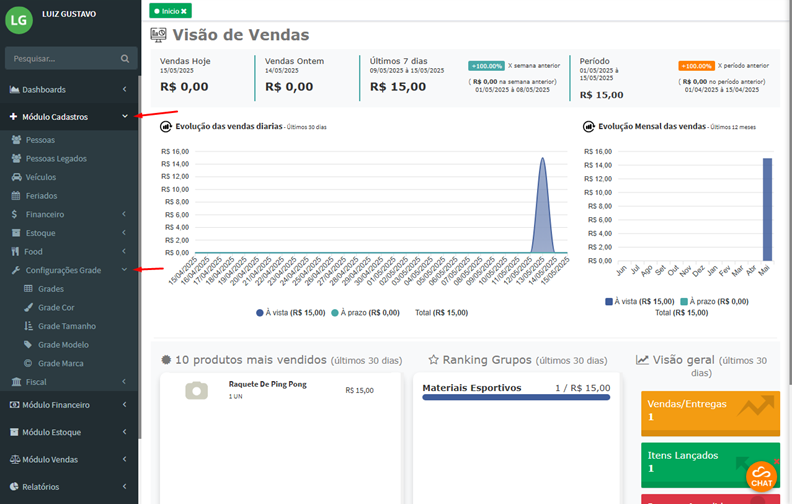Toggle the À prazo legend in daily chart

[x=365, y=312]
